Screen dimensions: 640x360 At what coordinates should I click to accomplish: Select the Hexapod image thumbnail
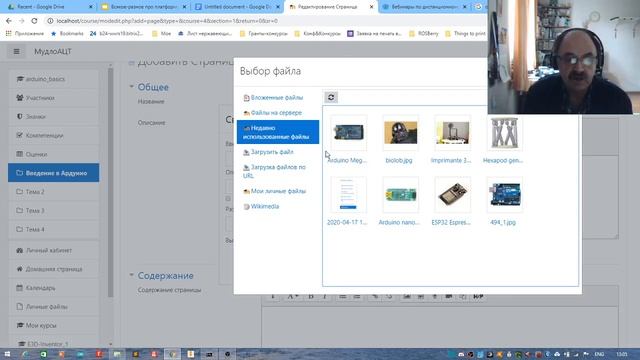(x=504, y=133)
